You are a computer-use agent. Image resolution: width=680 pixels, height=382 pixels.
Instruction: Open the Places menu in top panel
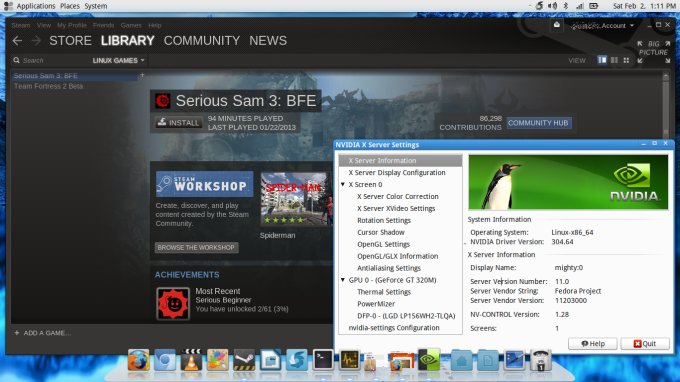[70, 6]
